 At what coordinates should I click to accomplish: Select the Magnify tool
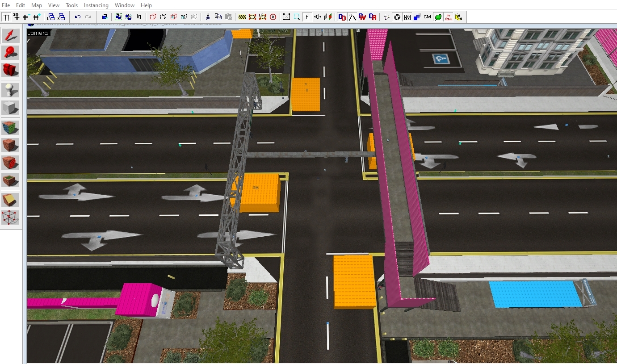(11, 53)
